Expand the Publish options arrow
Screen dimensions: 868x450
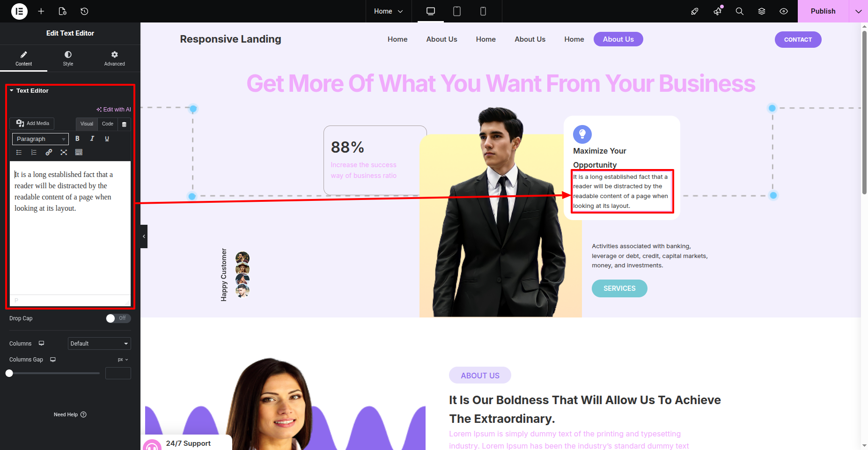(x=859, y=11)
